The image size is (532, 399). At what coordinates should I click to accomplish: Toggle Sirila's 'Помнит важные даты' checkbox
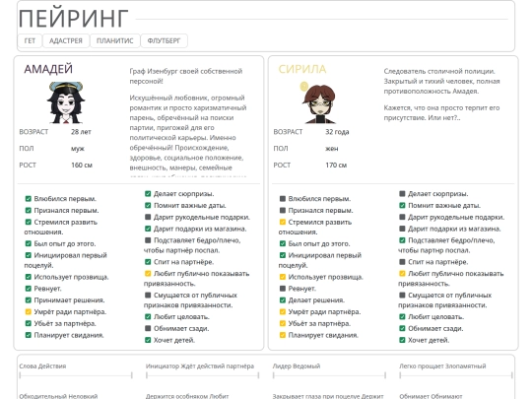[402, 205]
